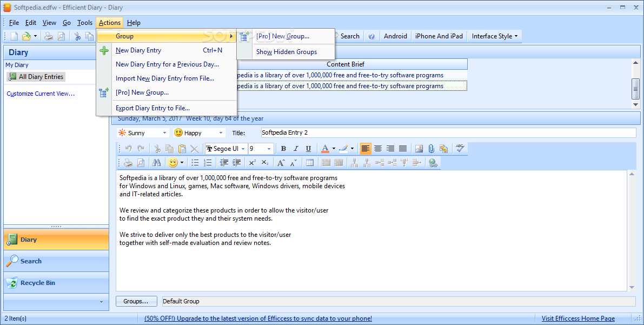Click the All Diary Entries book icon
Screen dimensions: 644x325
click(x=12, y=77)
